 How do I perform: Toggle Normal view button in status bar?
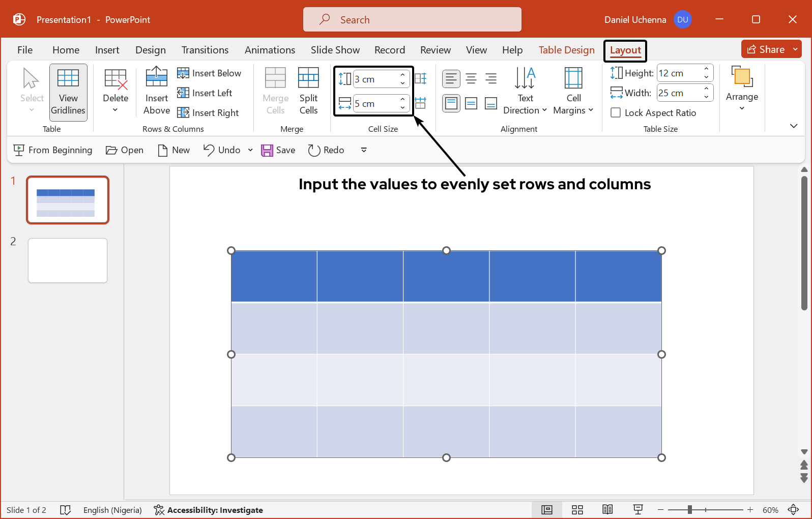pos(547,510)
